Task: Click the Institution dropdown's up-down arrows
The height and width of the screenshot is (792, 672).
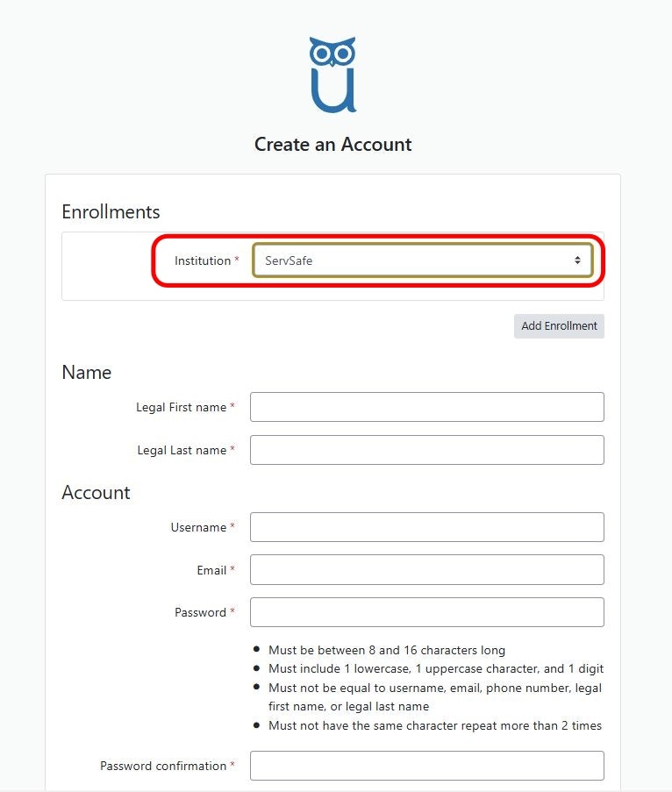Action: coord(577,260)
